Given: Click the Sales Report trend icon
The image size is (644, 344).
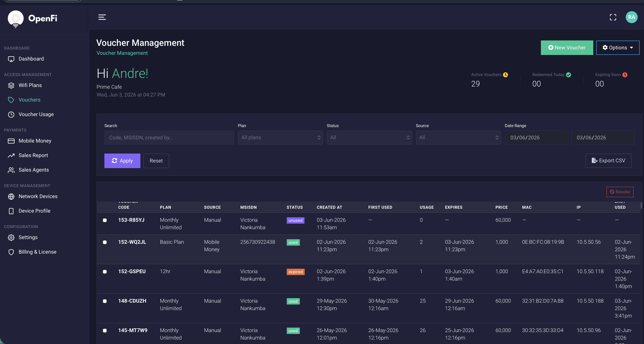Looking at the screenshot, I should click(11, 155).
